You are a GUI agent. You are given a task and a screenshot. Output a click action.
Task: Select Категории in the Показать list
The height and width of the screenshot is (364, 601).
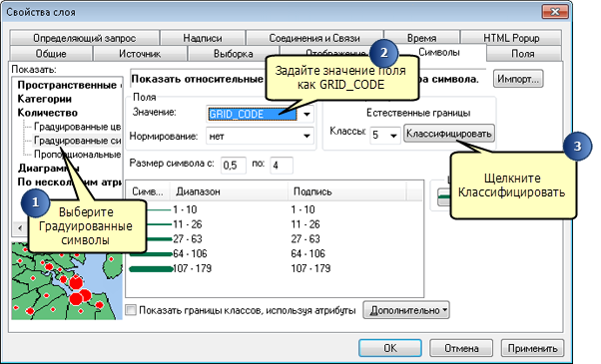coord(45,99)
